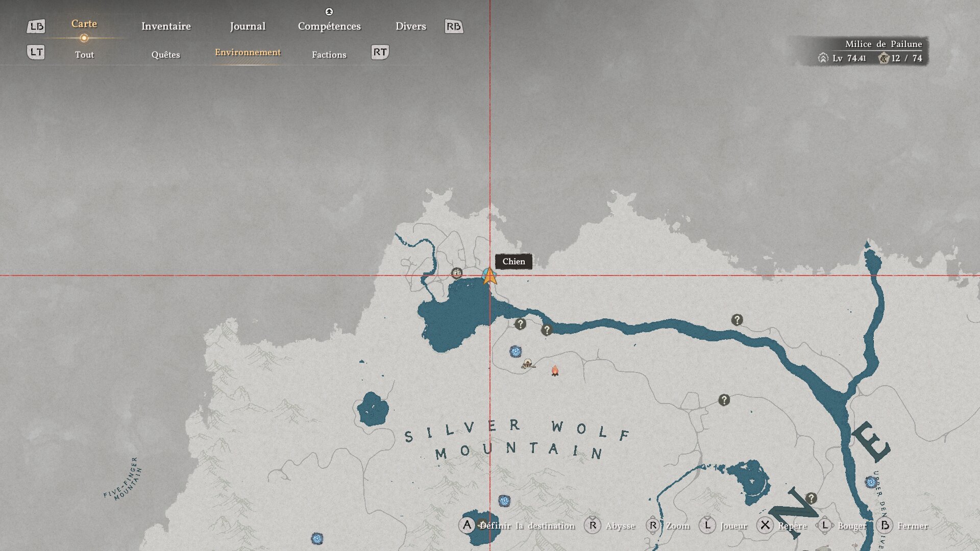Image resolution: width=980 pixels, height=551 pixels.
Task: Select the question mark nearest the lake
Action: (x=520, y=324)
